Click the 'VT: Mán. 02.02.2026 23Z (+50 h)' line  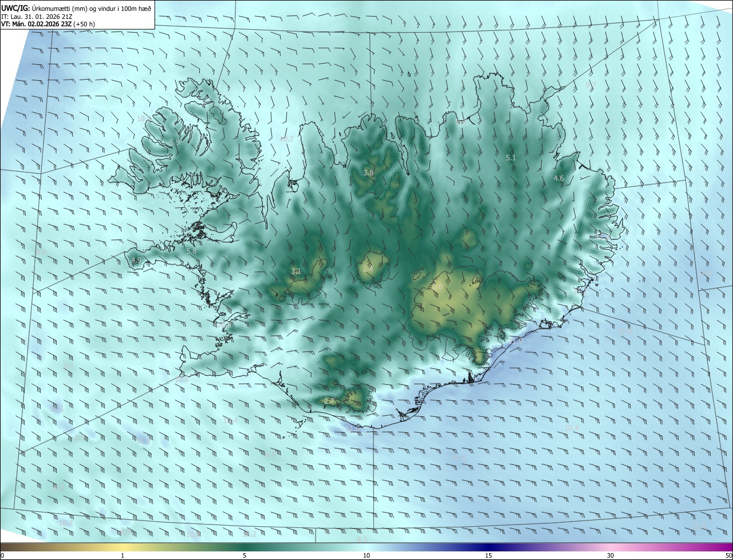click(x=48, y=25)
